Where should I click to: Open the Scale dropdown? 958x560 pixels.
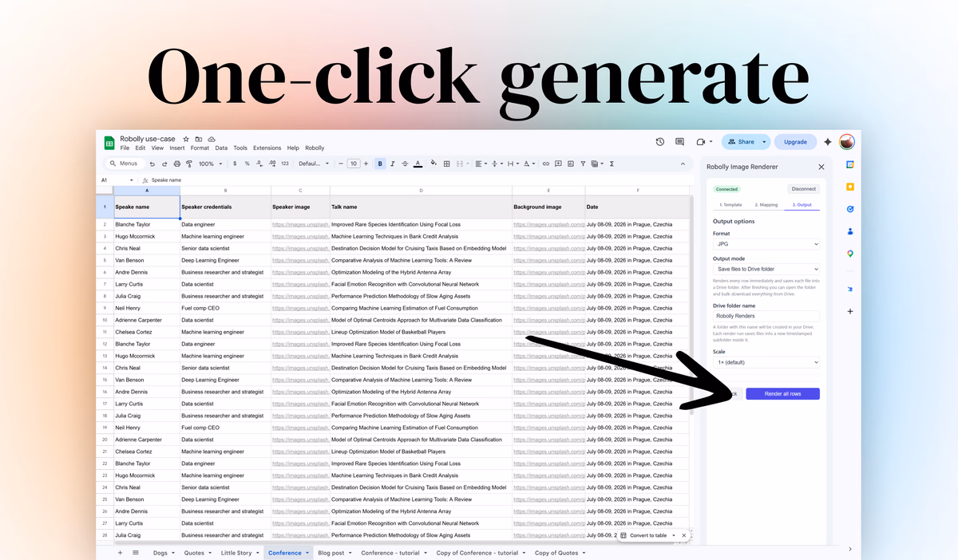766,362
